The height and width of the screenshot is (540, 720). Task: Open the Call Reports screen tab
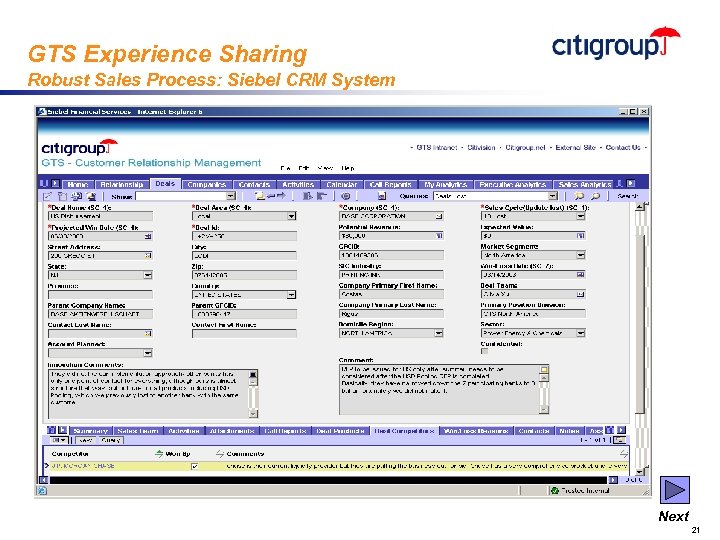point(390,184)
